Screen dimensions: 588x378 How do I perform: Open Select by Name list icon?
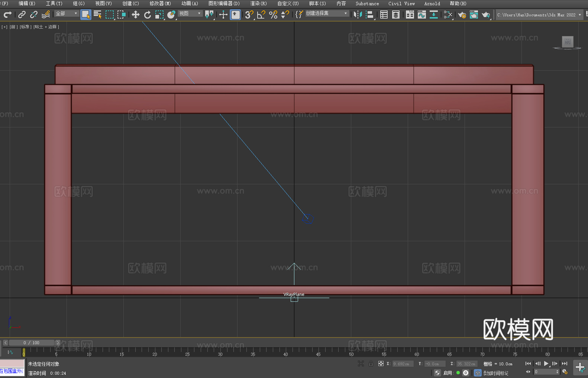98,14
